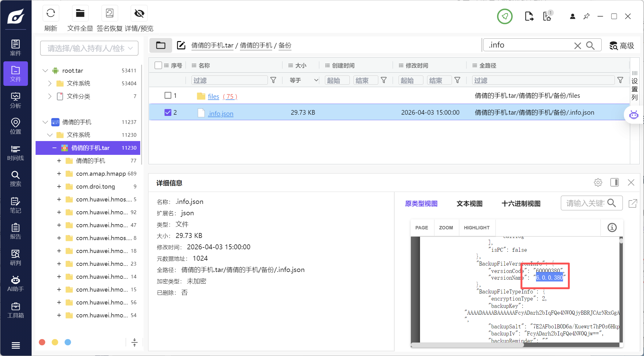The height and width of the screenshot is (356, 644).
Task: Open the 持有人/检材 selection dropdown
Action: (89, 48)
